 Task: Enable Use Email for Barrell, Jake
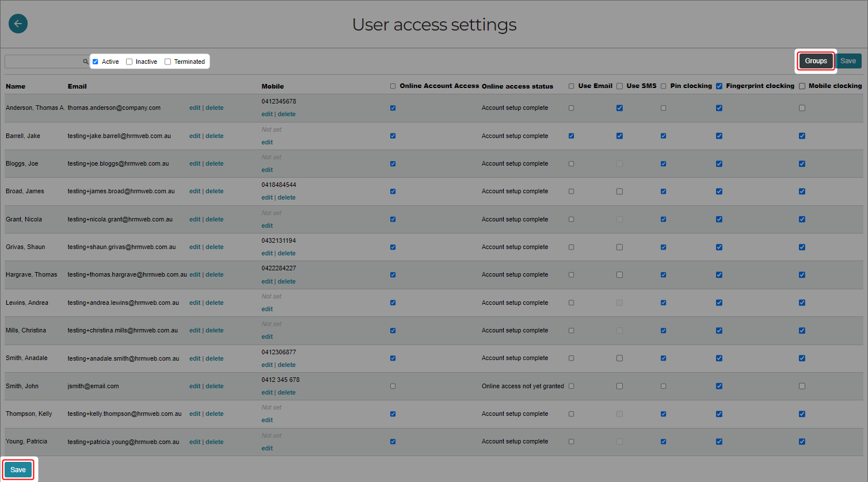tap(571, 136)
